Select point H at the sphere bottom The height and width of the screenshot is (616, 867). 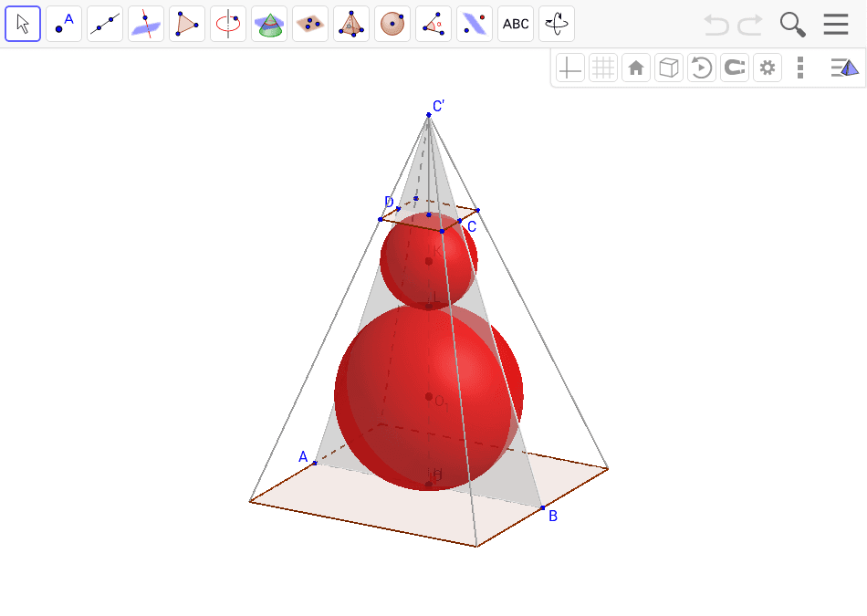429,484
